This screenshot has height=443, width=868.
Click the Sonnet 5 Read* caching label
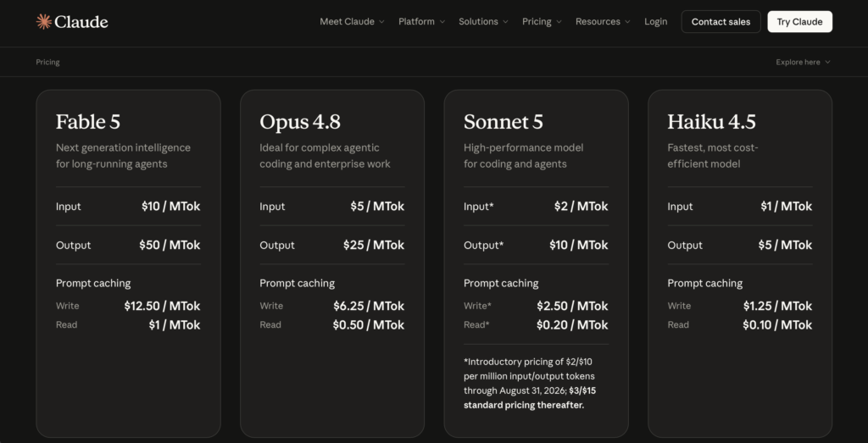tap(476, 324)
